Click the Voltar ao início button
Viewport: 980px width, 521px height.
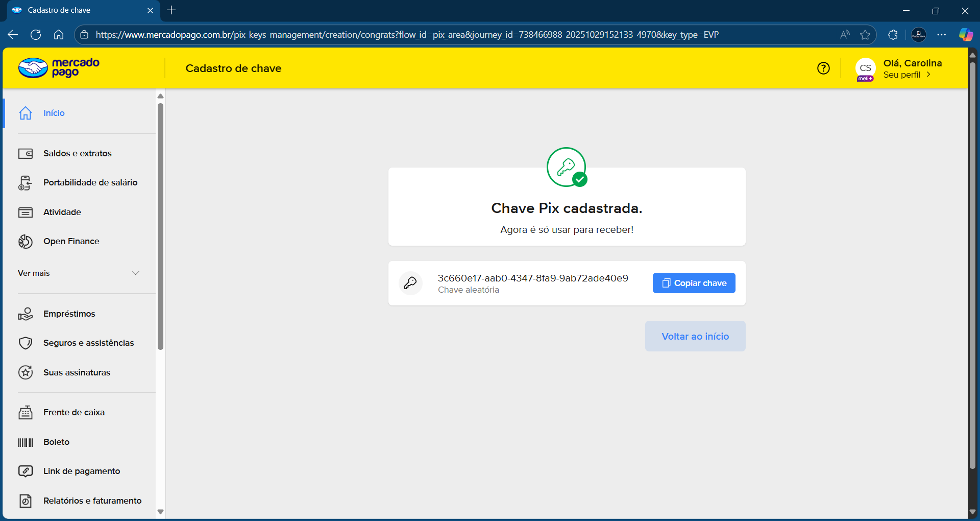(695, 336)
